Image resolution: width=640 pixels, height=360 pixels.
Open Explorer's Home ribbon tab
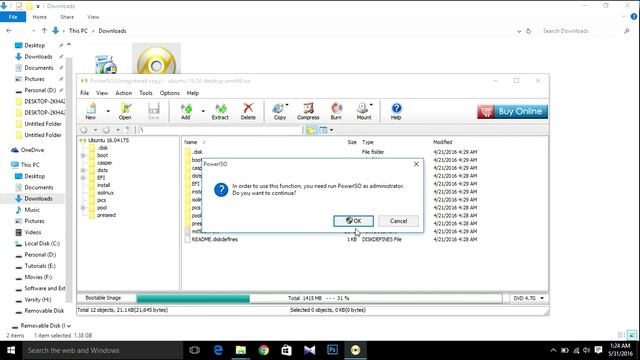click(40, 17)
